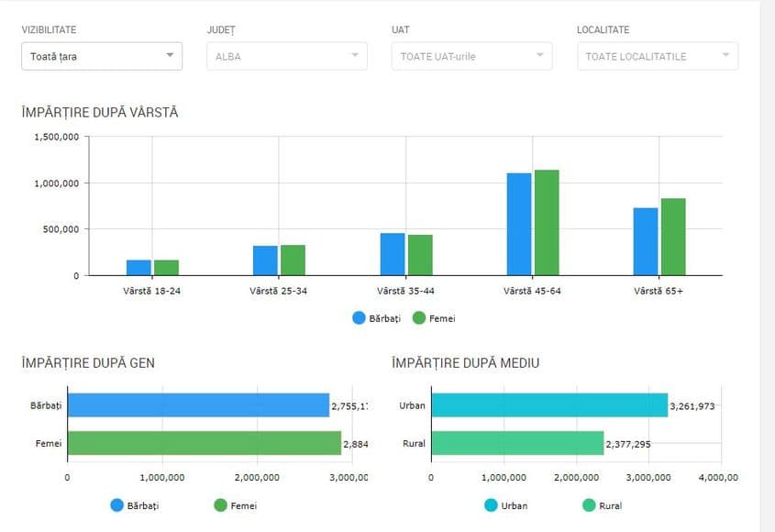The width and height of the screenshot is (775, 532).
Task: Click green Femei bar for Vârstă 45-64
Action: [x=547, y=222]
